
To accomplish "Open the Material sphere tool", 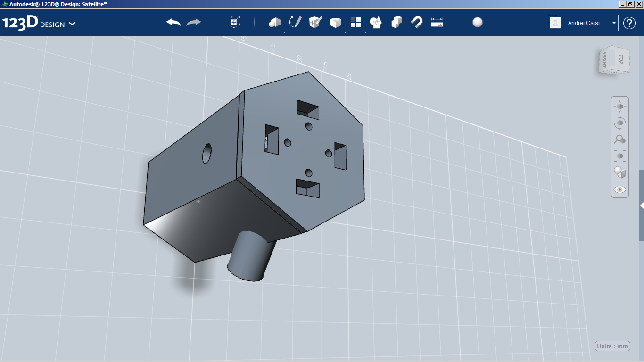I will coord(478,22).
